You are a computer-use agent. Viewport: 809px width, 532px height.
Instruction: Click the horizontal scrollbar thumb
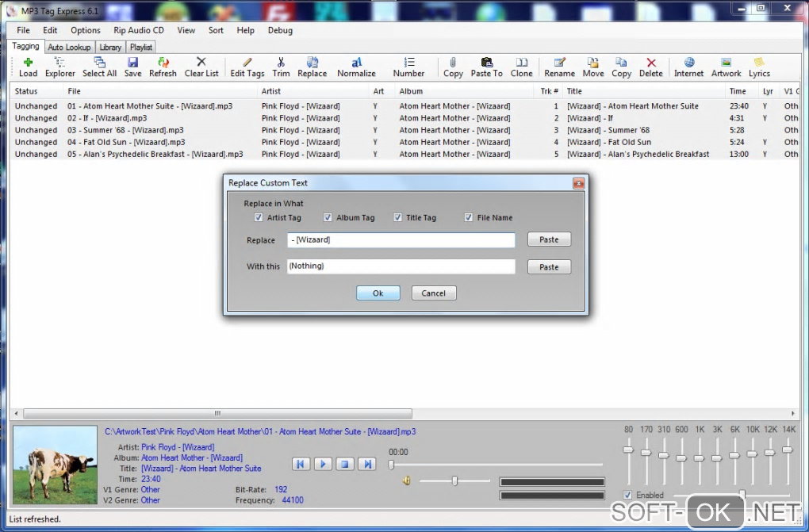218,413
